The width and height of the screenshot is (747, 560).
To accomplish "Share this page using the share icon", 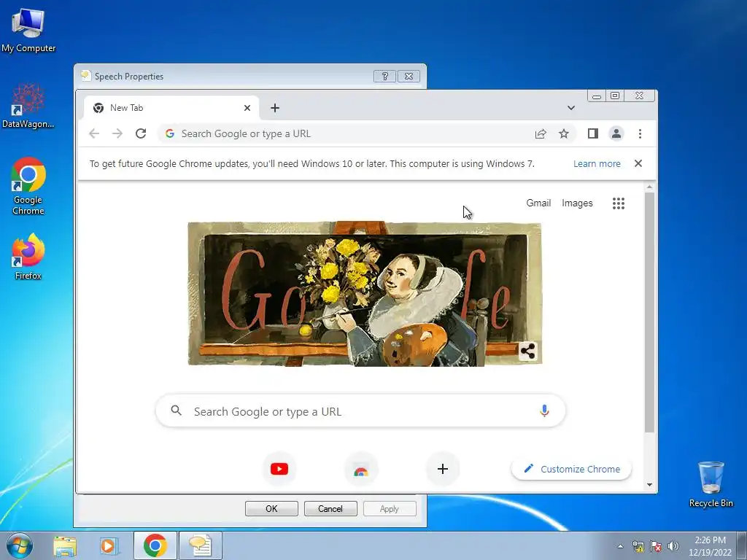I will click(541, 134).
